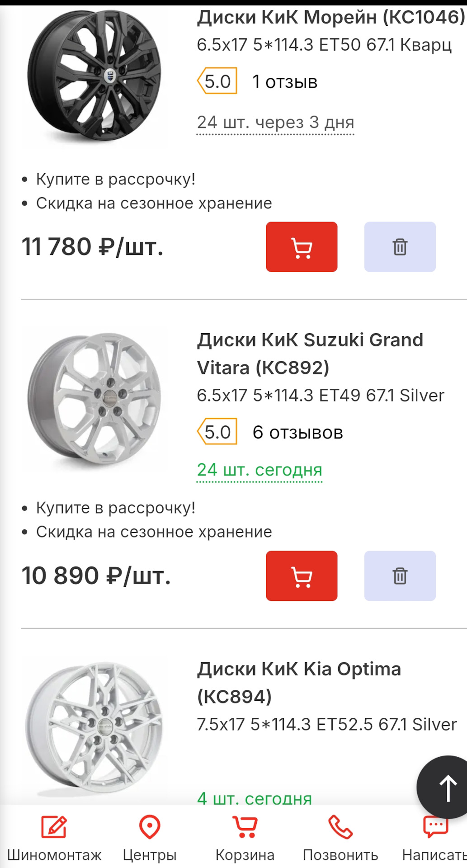Expand availability "24 шт. сегодня"

click(259, 470)
